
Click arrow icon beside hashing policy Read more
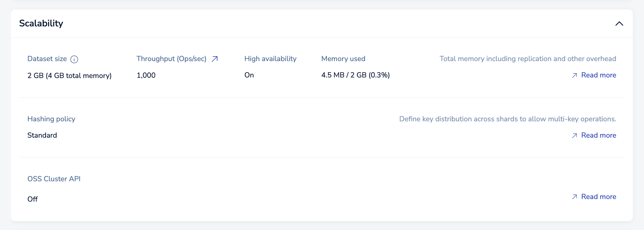(574, 136)
